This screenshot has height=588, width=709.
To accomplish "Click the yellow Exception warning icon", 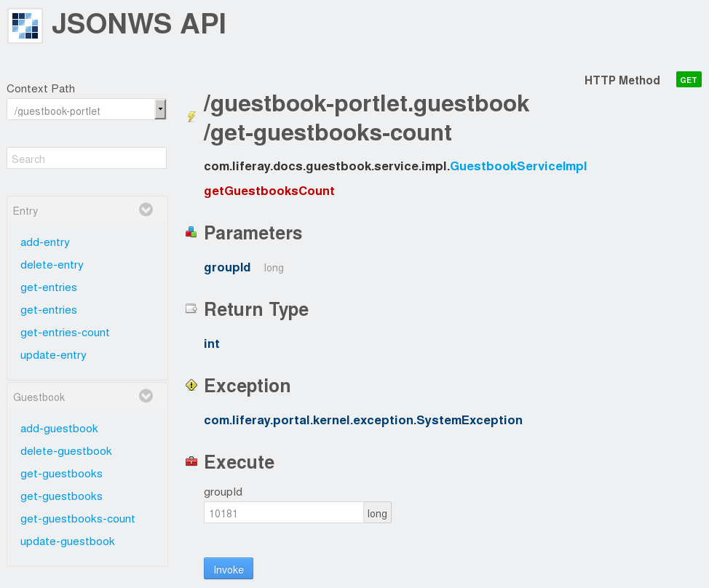I will [x=191, y=385].
